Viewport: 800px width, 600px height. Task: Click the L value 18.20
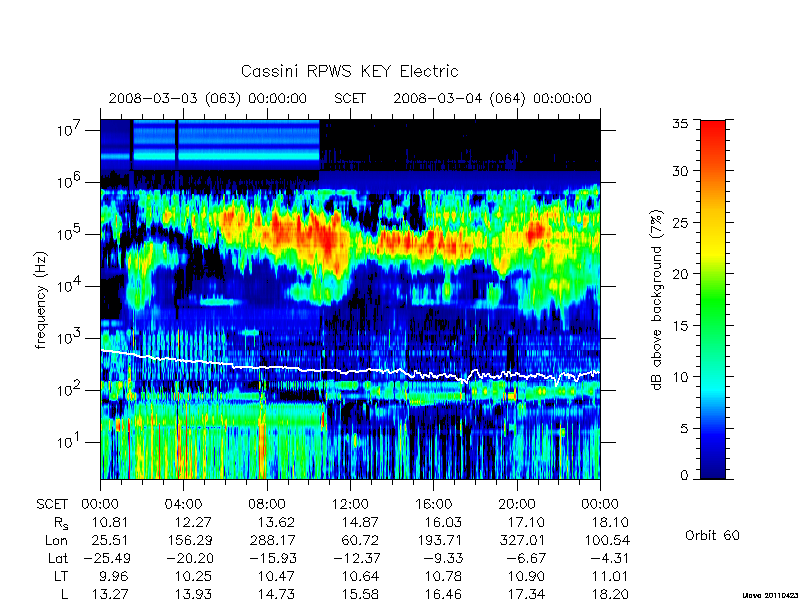coord(610,594)
